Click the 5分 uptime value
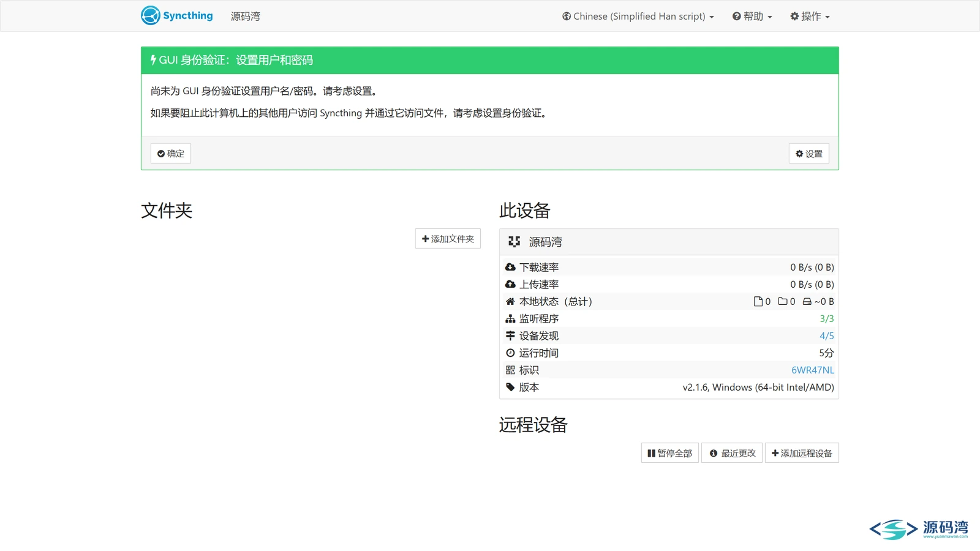Screen dimensions: 980x551 827,353
